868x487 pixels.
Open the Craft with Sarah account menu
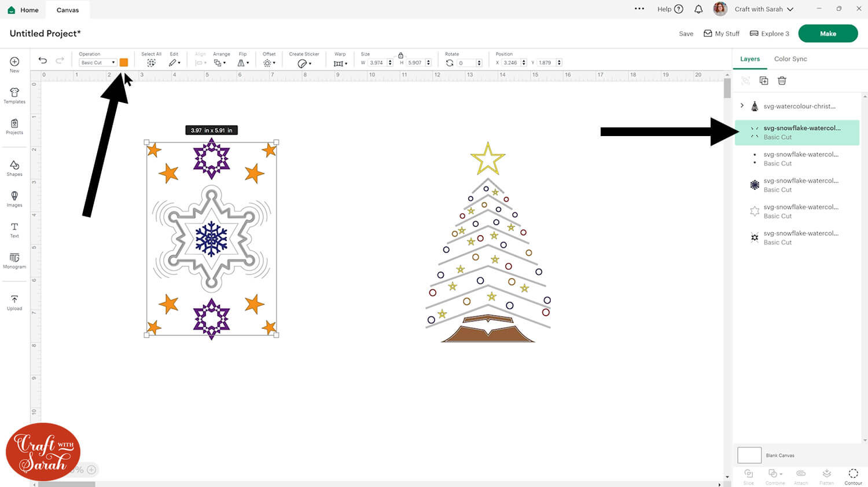[764, 9]
